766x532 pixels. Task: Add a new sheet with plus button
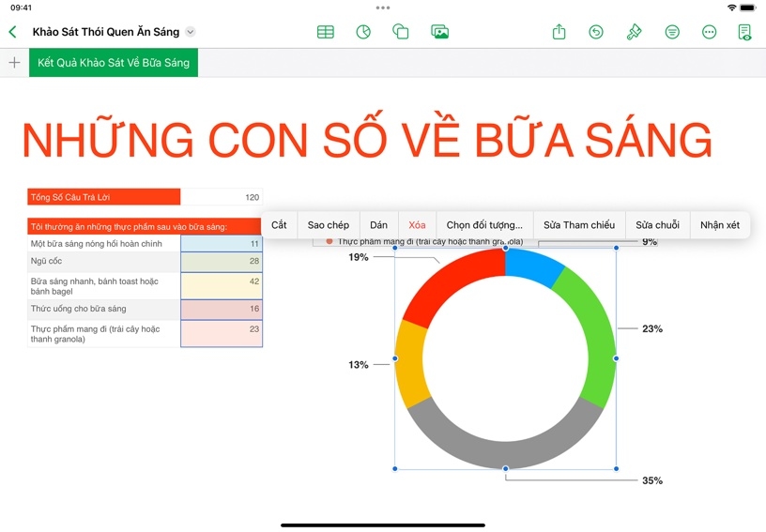(x=14, y=63)
